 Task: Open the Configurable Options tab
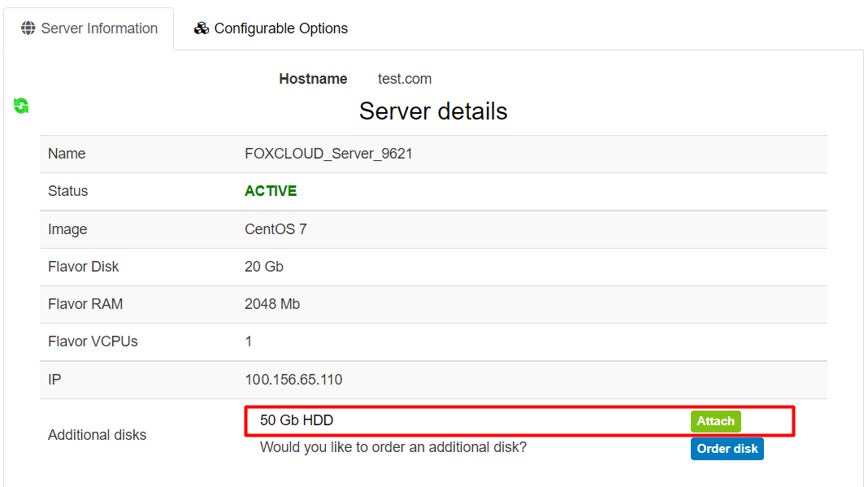point(271,28)
